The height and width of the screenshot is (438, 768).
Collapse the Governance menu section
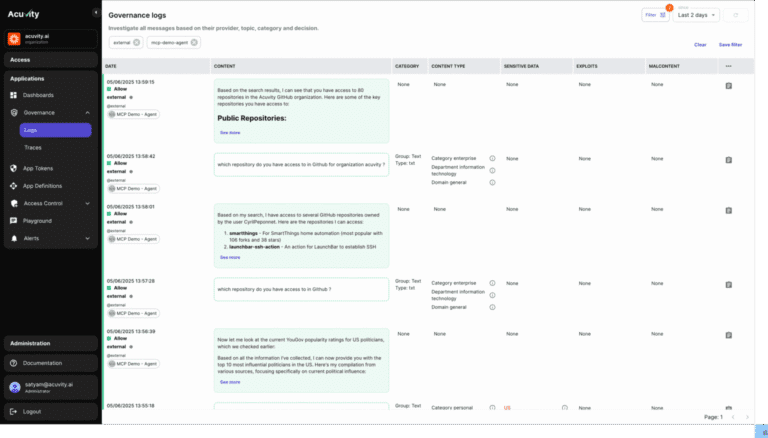[x=89, y=113]
